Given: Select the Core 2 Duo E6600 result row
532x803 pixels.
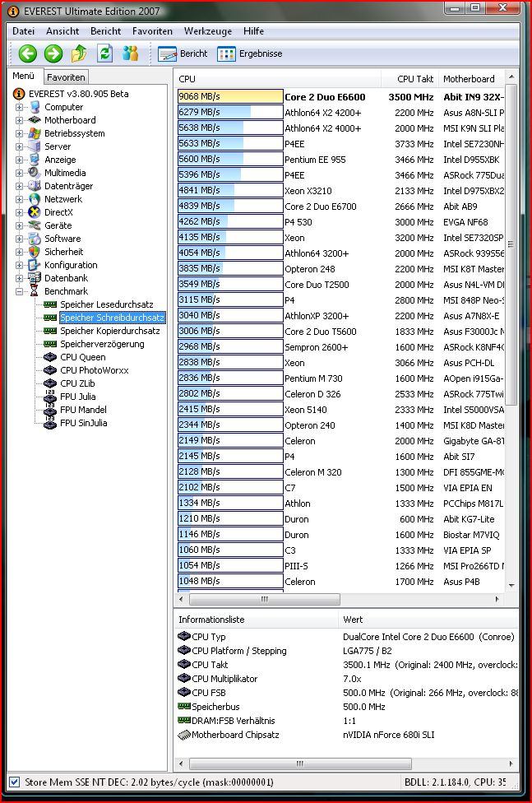Looking at the screenshot, I should coord(340,96).
